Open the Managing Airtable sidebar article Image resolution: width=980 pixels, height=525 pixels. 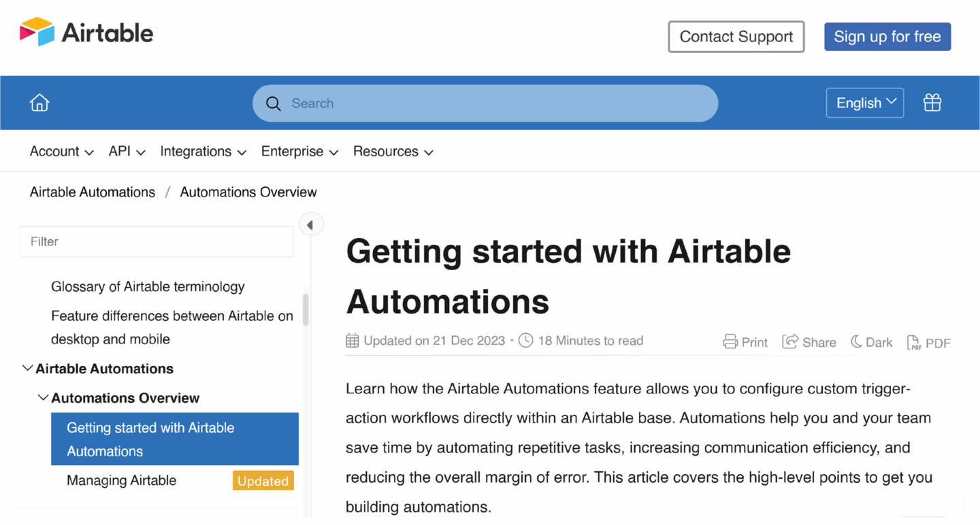pyautogui.click(x=121, y=481)
